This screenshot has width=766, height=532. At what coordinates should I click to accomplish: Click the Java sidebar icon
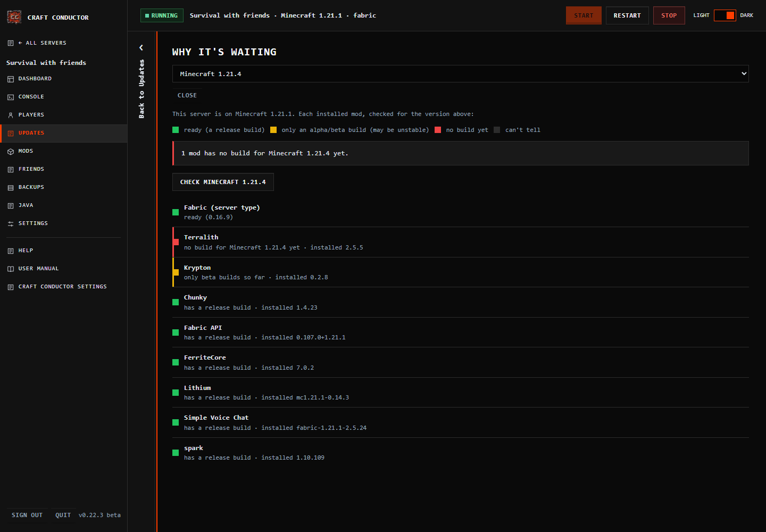click(x=11, y=205)
